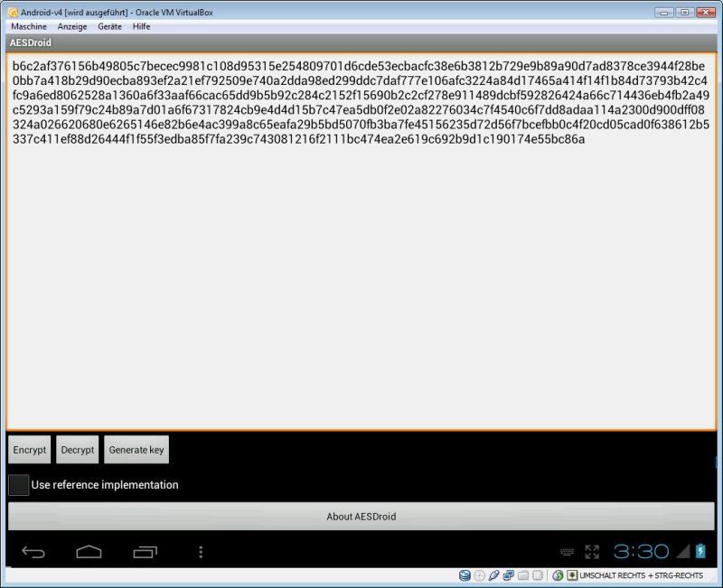This screenshot has width=723, height=588.
Task: Click the Use reference implementation label text
Action: tap(105, 485)
